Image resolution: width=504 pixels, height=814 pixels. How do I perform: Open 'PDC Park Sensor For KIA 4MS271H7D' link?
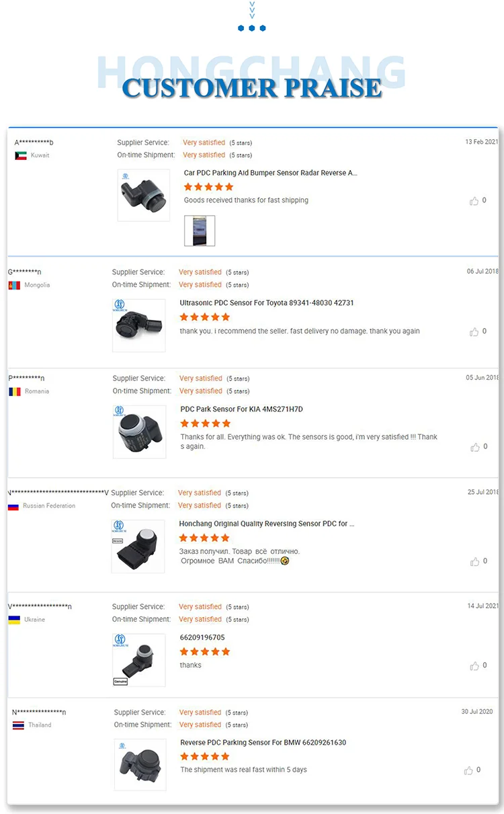point(242,409)
